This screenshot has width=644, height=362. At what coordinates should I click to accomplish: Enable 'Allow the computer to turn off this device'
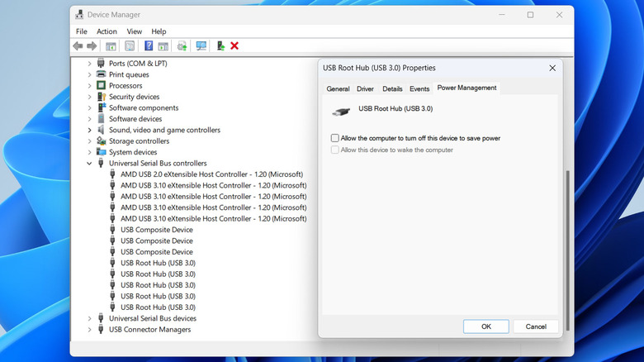point(335,138)
